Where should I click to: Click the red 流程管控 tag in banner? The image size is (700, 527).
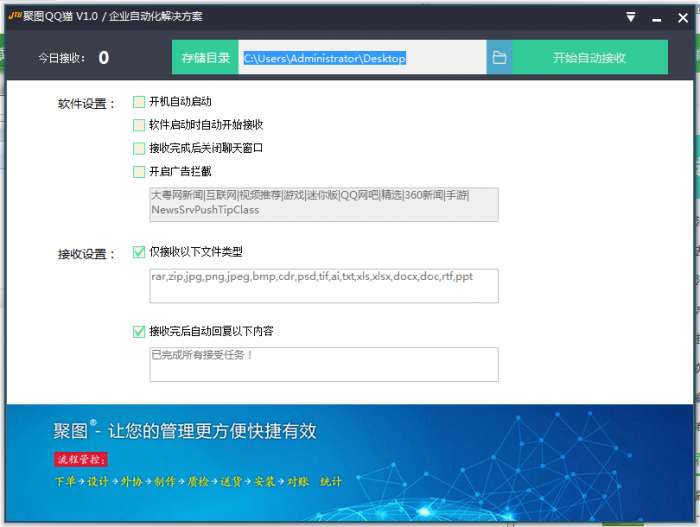(x=81, y=459)
